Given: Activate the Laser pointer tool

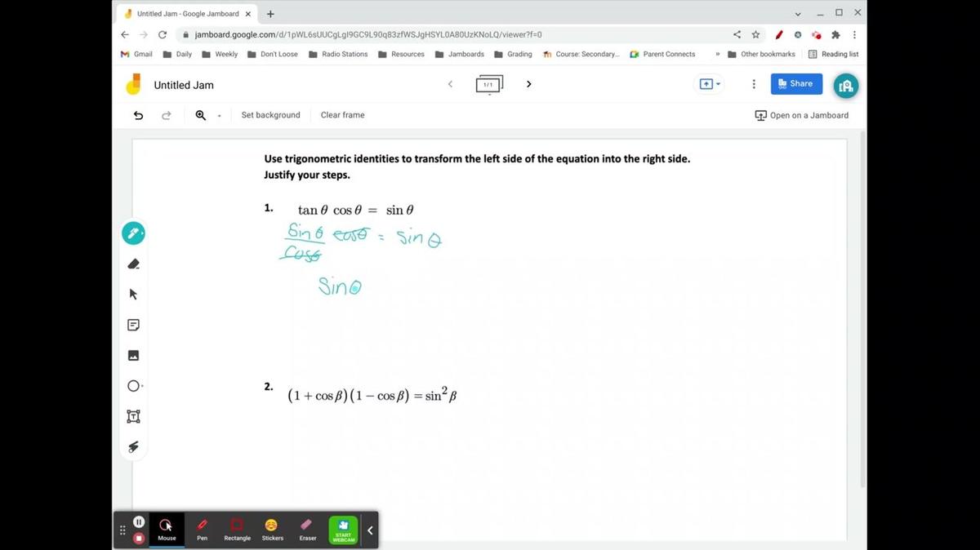Looking at the screenshot, I should click(134, 446).
